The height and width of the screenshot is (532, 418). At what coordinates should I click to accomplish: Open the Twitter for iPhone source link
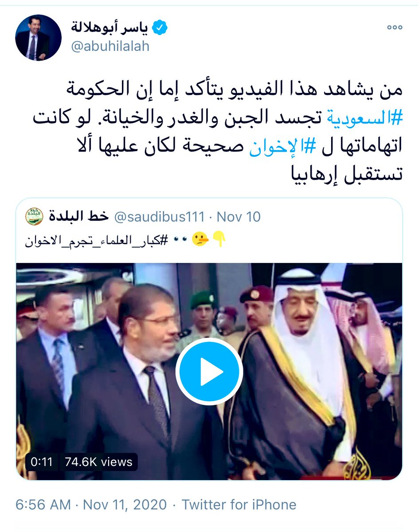(239, 505)
